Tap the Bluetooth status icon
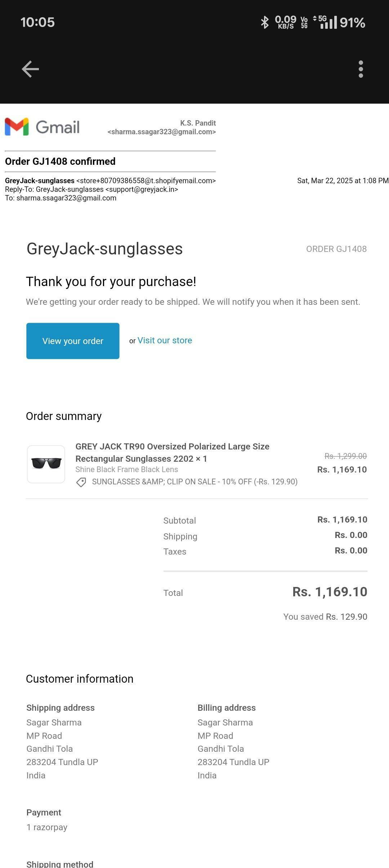 [265, 22]
